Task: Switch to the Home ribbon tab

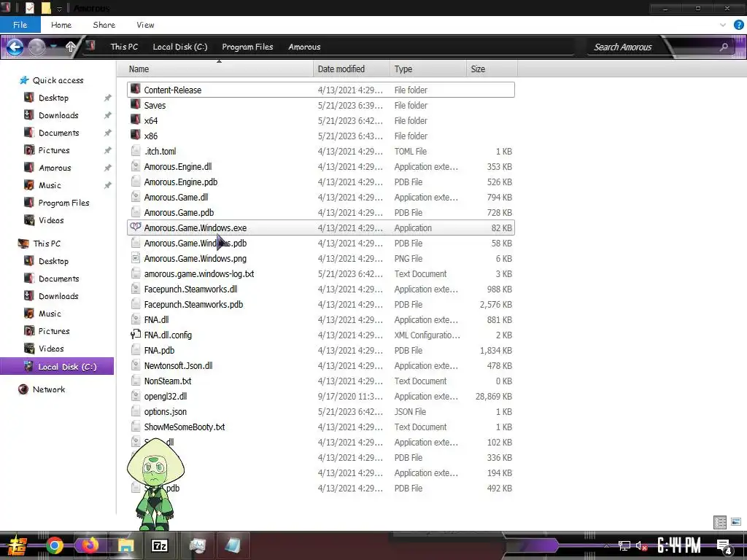Action: click(61, 25)
